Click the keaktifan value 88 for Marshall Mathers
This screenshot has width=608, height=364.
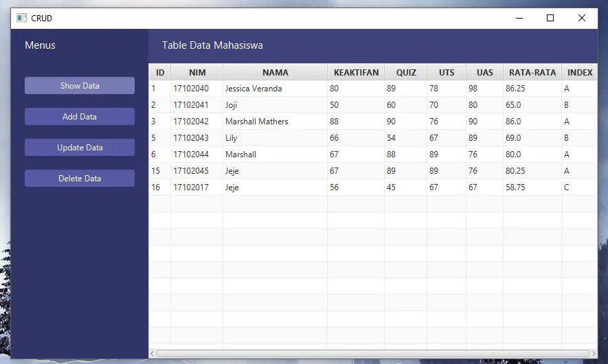coord(356,122)
